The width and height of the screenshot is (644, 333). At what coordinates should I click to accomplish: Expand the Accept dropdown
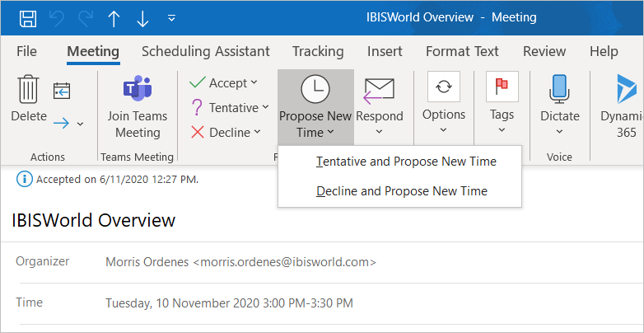(x=254, y=82)
